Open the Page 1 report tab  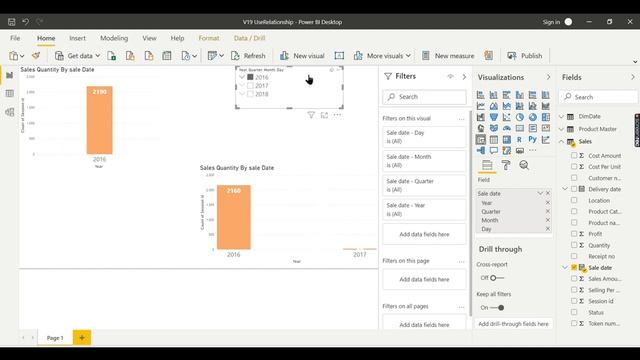(55, 338)
